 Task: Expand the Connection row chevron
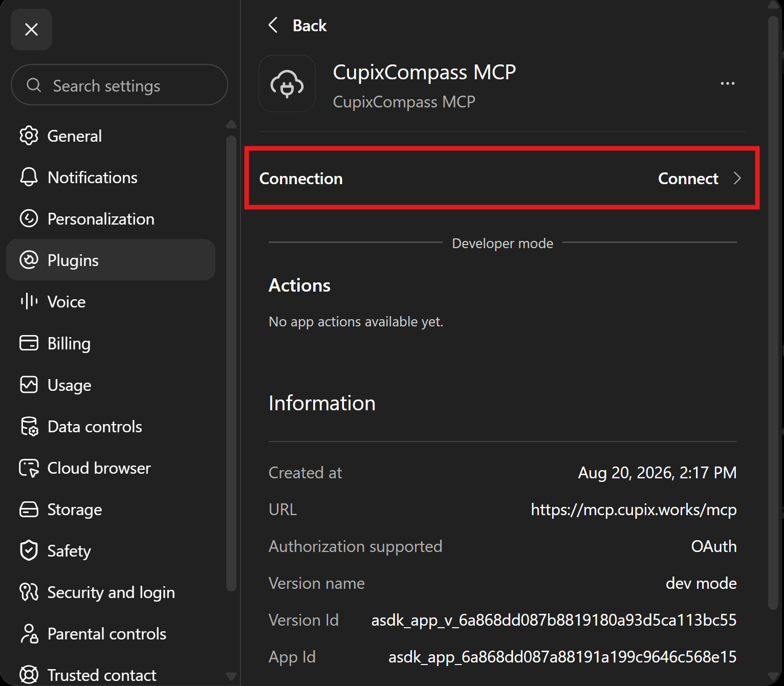pyautogui.click(x=737, y=178)
